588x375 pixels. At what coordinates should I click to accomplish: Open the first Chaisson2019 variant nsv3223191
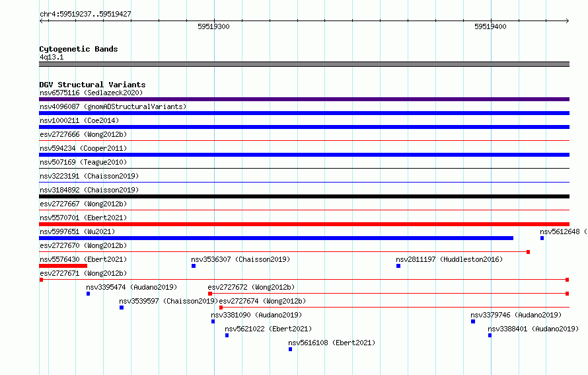tap(89, 176)
